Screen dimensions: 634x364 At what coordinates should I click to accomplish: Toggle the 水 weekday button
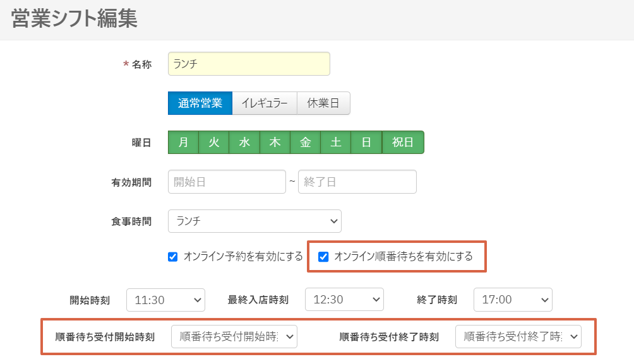pos(244,143)
